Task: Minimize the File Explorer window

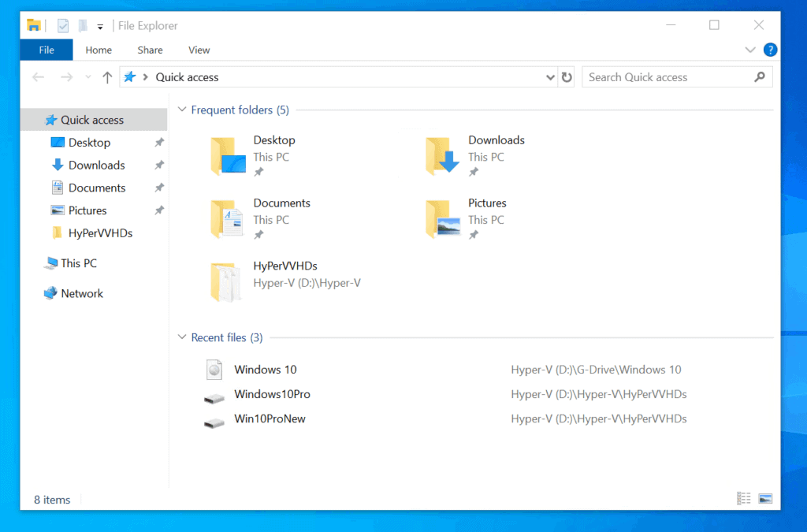Action: (671, 24)
